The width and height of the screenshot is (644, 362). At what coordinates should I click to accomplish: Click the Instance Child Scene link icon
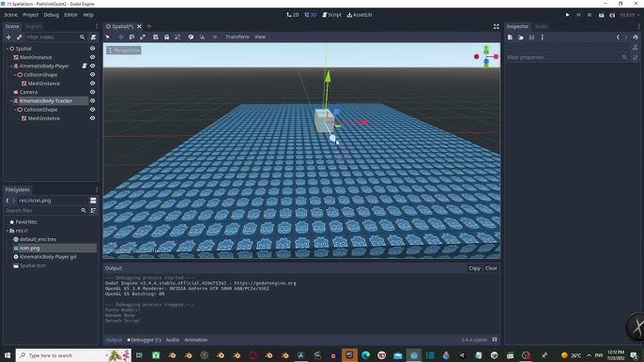[20, 37]
